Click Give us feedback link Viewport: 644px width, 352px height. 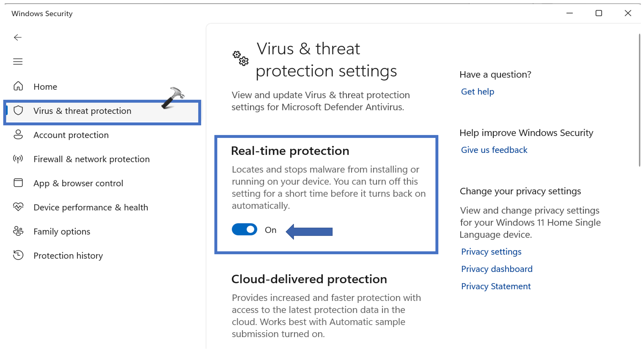pyautogui.click(x=494, y=150)
